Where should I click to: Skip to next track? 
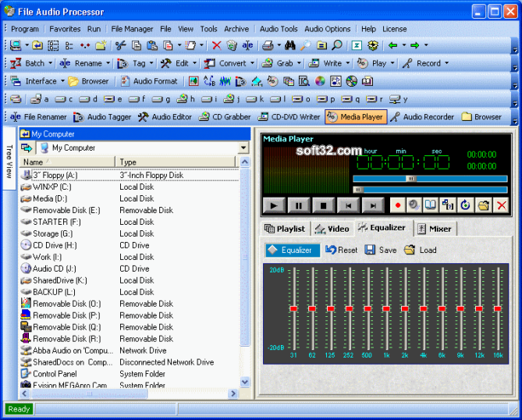tap(373, 205)
